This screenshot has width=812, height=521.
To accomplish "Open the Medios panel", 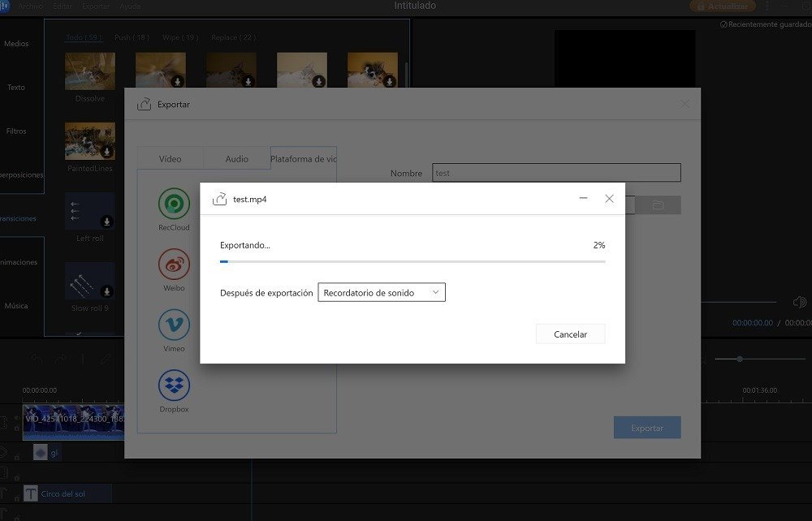I will tap(18, 43).
